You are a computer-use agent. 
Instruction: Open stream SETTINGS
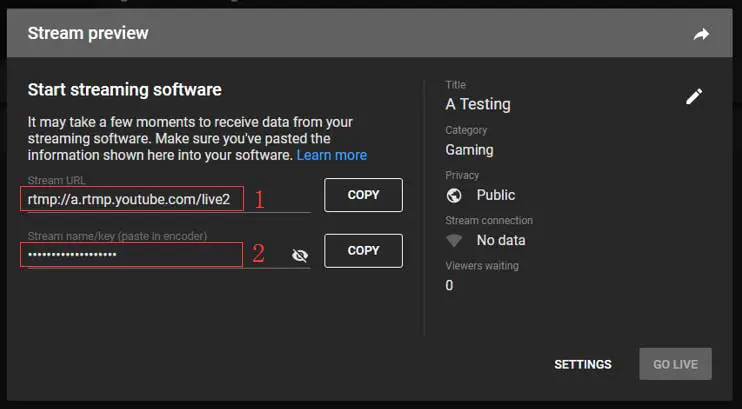click(x=583, y=364)
